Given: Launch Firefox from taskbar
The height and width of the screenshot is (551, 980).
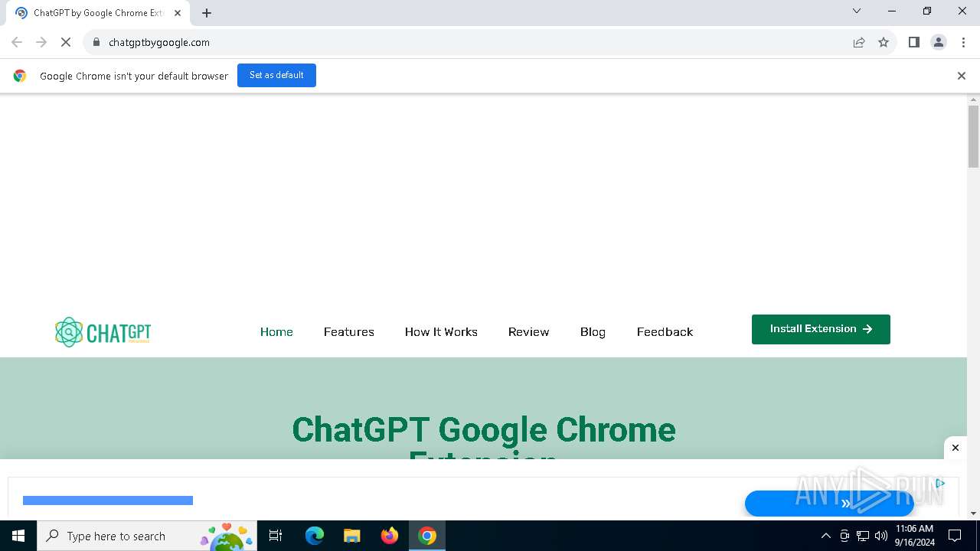Looking at the screenshot, I should coord(390,536).
